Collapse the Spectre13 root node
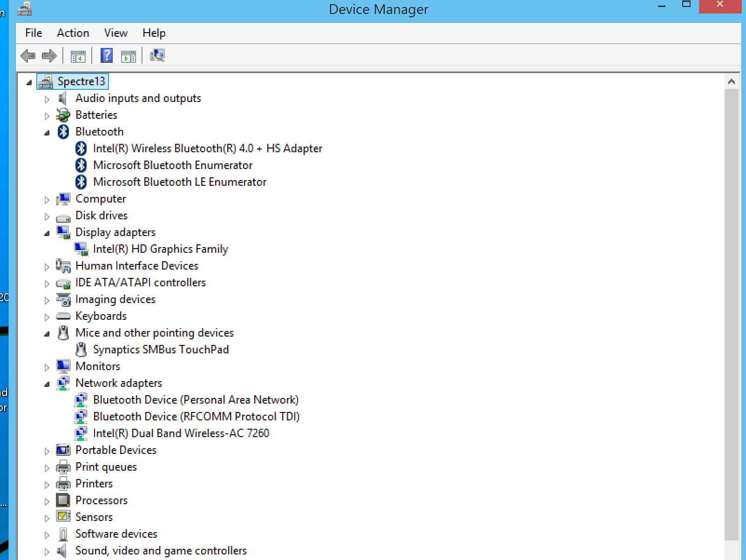 click(x=29, y=82)
